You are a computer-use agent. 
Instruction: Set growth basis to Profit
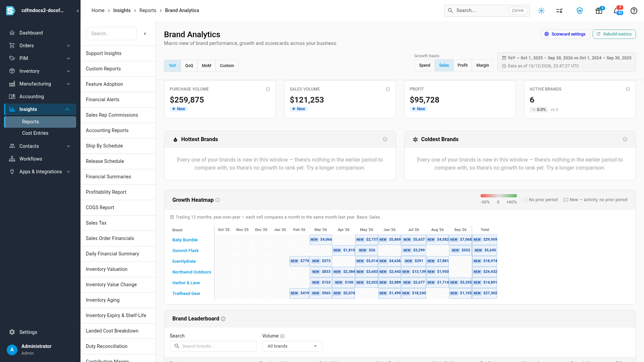click(x=463, y=65)
